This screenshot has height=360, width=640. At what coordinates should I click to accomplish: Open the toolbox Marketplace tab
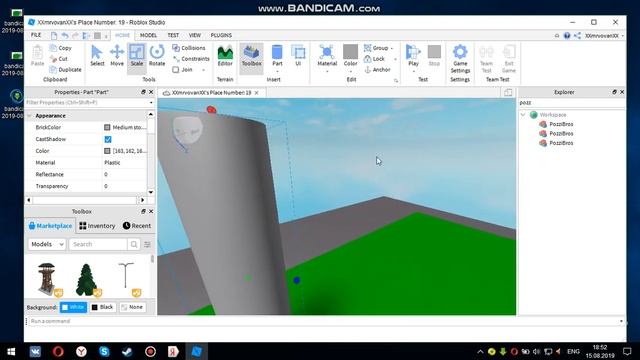[50, 226]
